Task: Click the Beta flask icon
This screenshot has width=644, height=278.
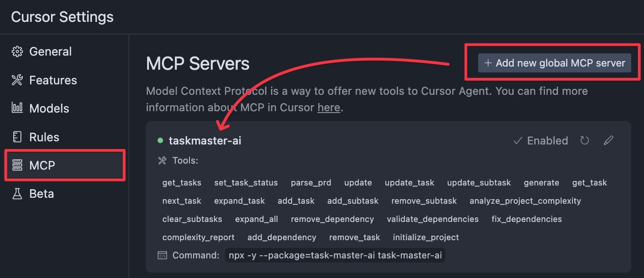Action: 17,194
